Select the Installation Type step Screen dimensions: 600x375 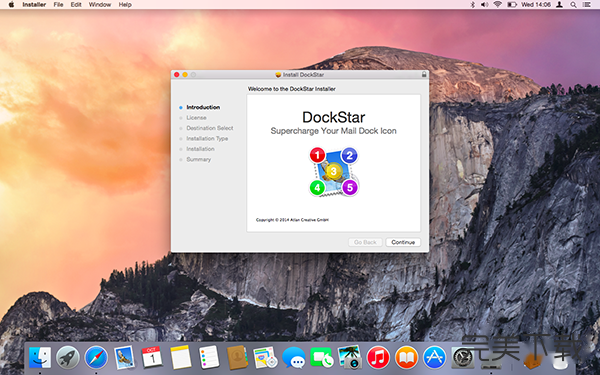pos(207,139)
